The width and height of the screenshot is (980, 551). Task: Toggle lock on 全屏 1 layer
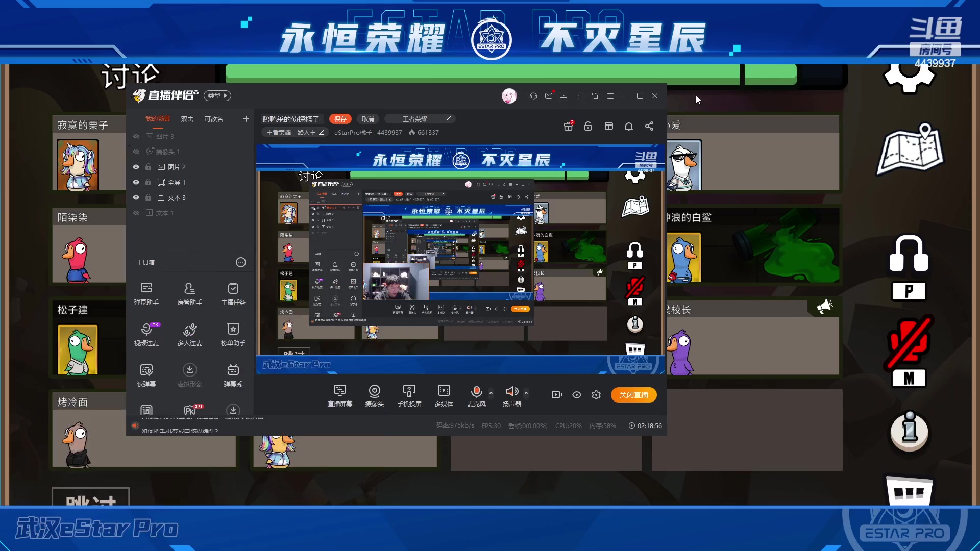pos(148,182)
